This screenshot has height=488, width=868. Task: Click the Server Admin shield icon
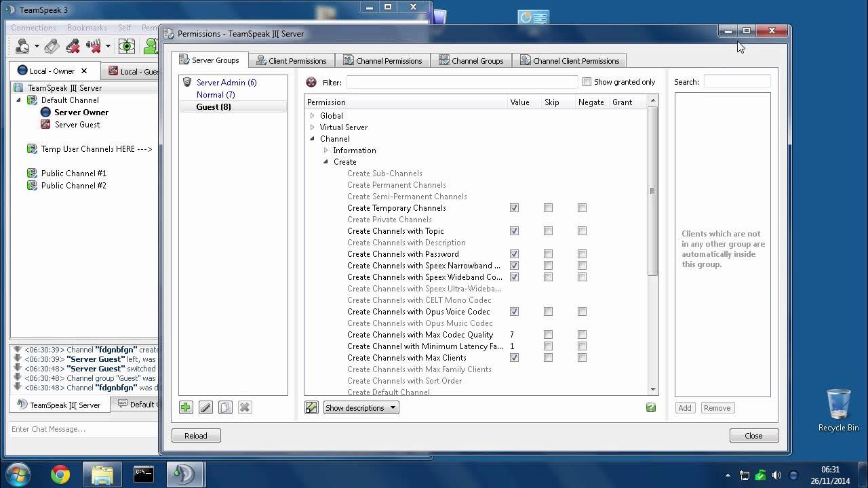pyautogui.click(x=187, y=82)
